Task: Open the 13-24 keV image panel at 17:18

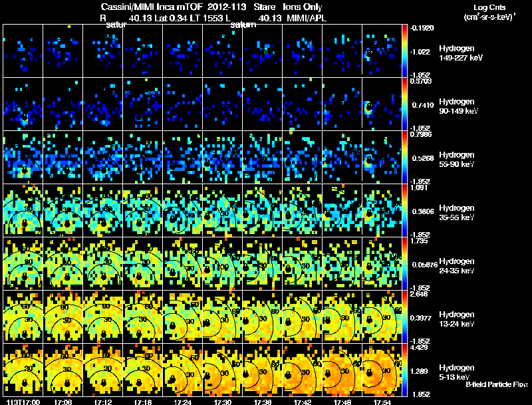Action: (143, 317)
